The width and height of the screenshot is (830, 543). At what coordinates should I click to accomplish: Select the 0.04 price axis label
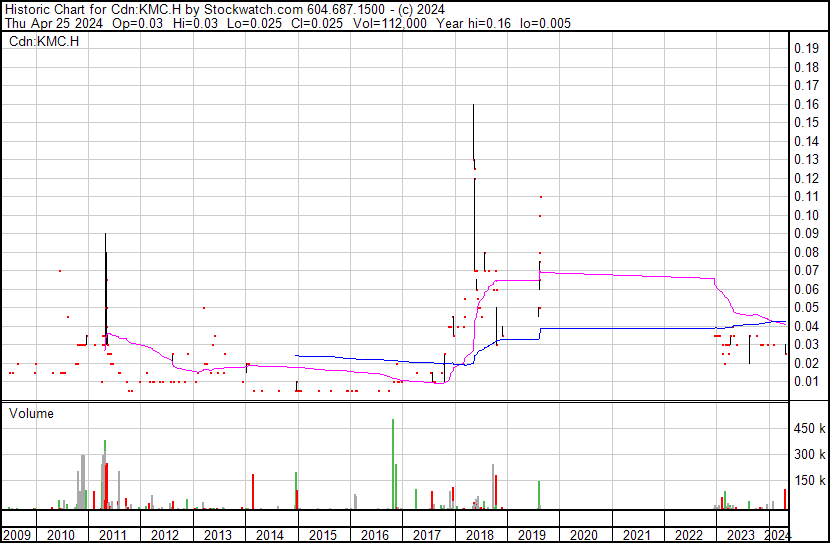click(x=807, y=326)
